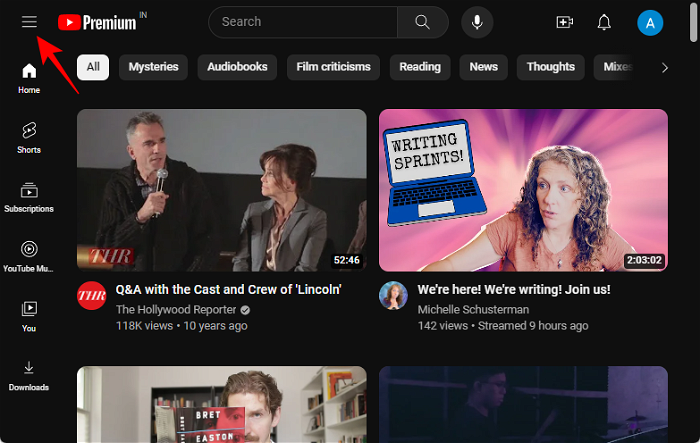Image resolution: width=700 pixels, height=443 pixels.
Task: Select the Thoughts filter chip
Action: pyautogui.click(x=550, y=67)
